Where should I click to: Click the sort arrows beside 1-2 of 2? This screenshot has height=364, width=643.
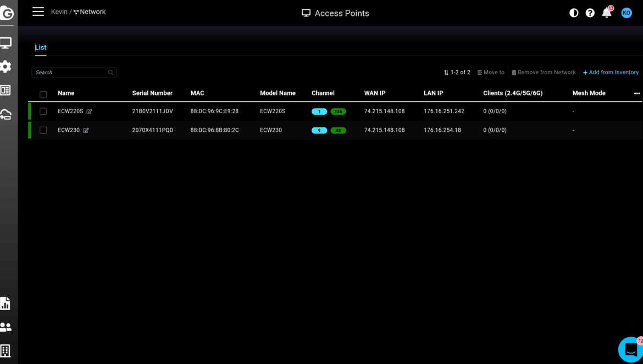[x=446, y=72]
